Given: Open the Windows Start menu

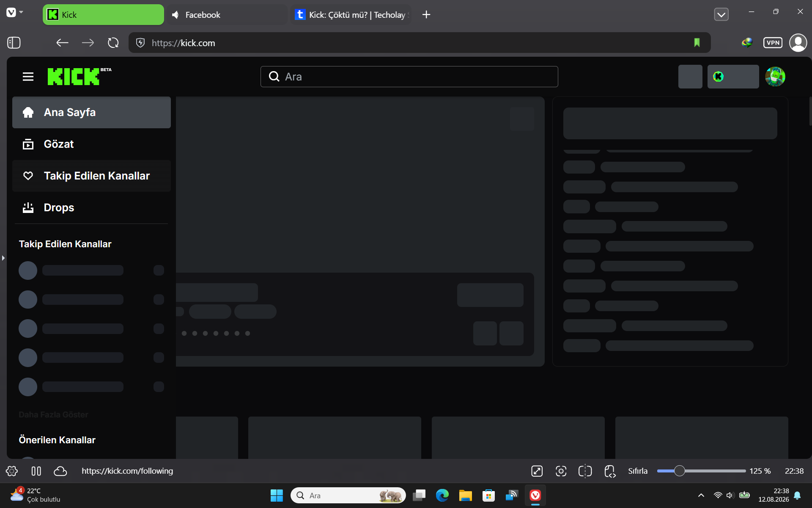Looking at the screenshot, I should point(277,495).
